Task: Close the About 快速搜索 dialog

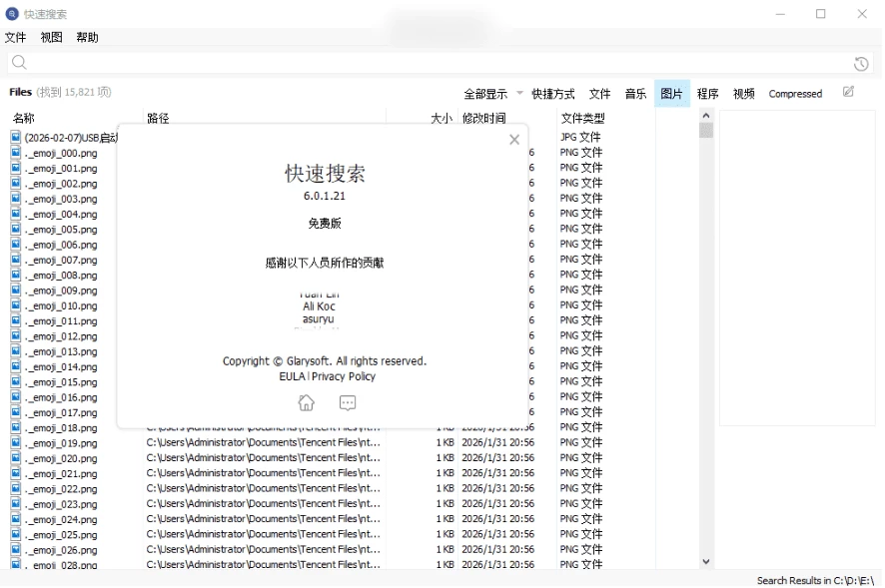Action: (514, 139)
